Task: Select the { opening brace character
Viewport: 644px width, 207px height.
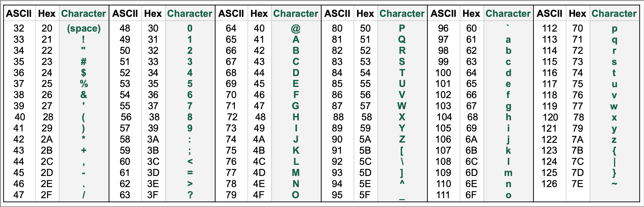Action: point(615,151)
